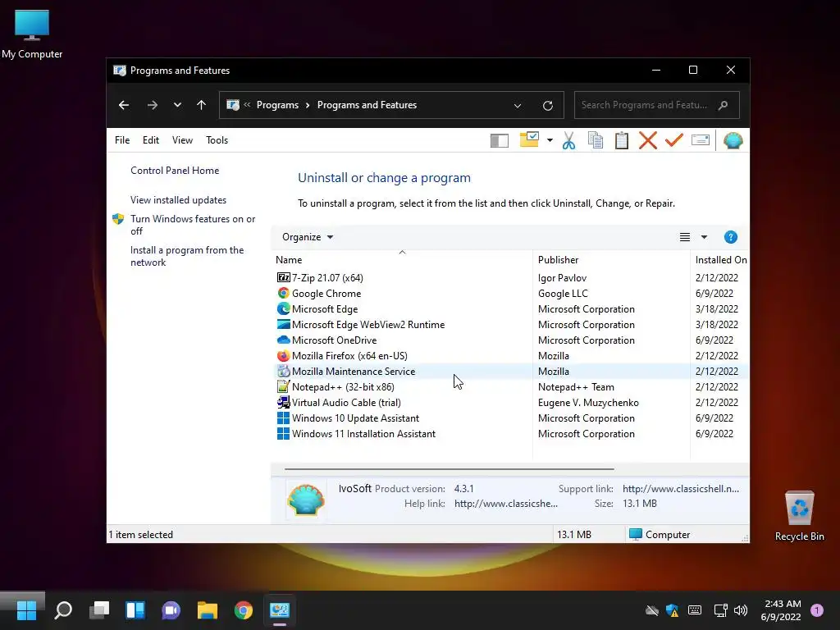
Task: Open Widgets on the taskbar
Action: (x=135, y=609)
